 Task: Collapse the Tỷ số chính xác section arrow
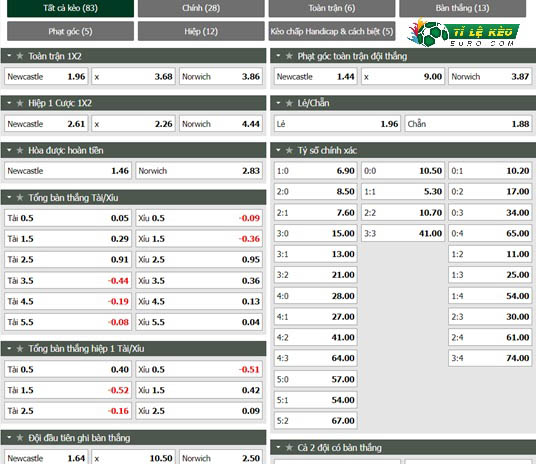(278, 150)
